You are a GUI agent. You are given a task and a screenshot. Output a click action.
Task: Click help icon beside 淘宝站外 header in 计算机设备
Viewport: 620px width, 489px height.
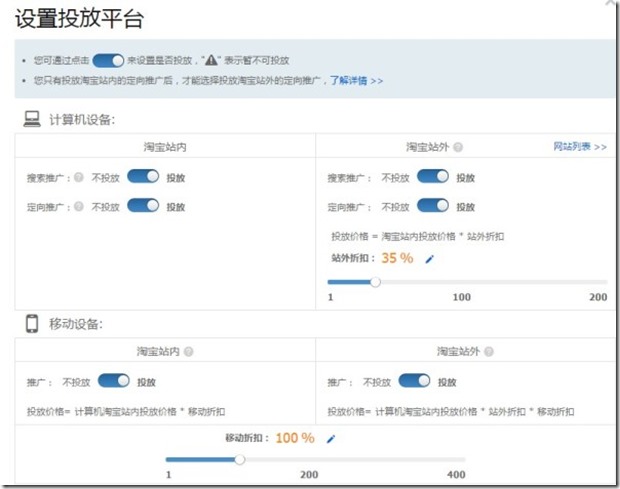(458, 147)
